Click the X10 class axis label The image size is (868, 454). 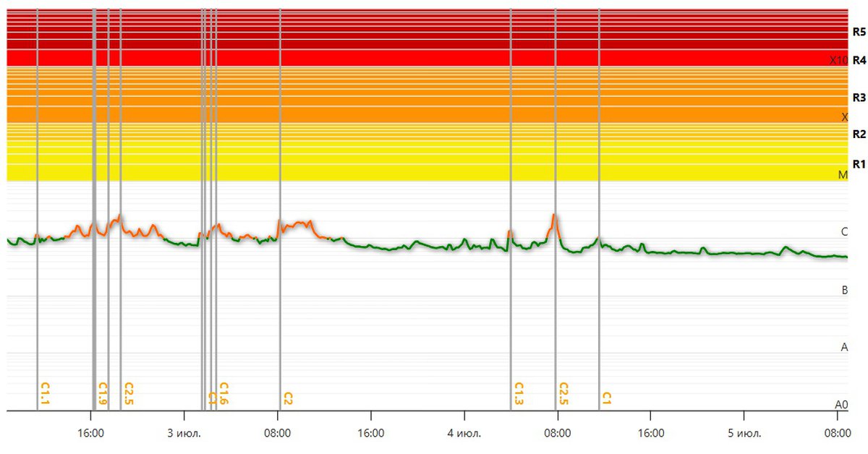[x=838, y=61]
